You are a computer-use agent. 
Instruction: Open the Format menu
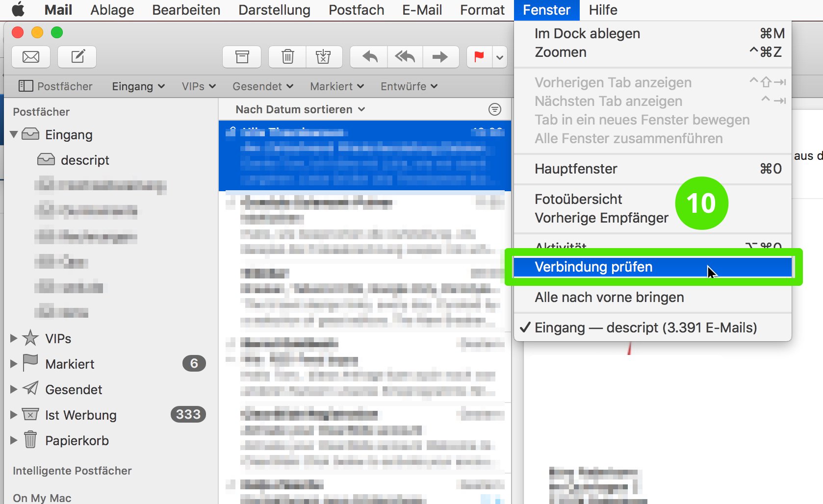(x=483, y=10)
